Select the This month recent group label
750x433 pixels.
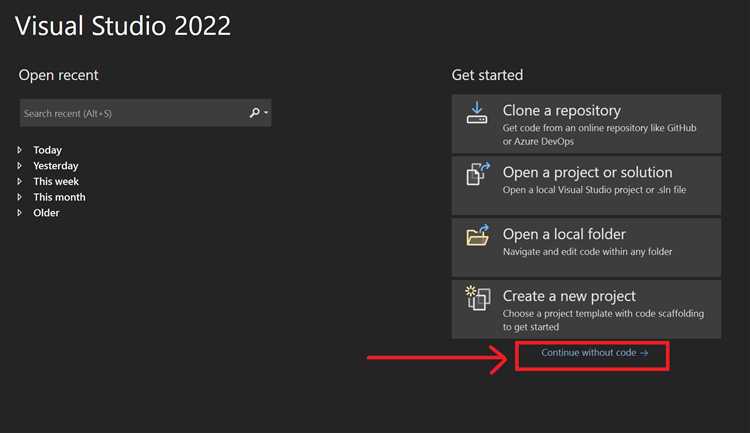(59, 197)
